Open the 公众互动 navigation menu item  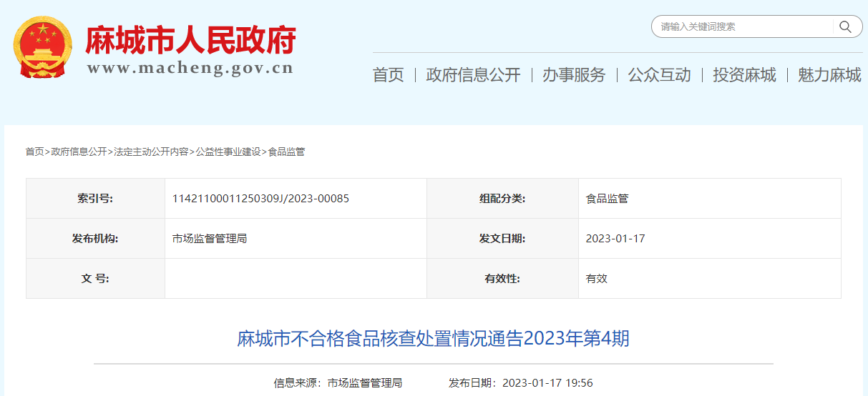pyautogui.click(x=659, y=74)
